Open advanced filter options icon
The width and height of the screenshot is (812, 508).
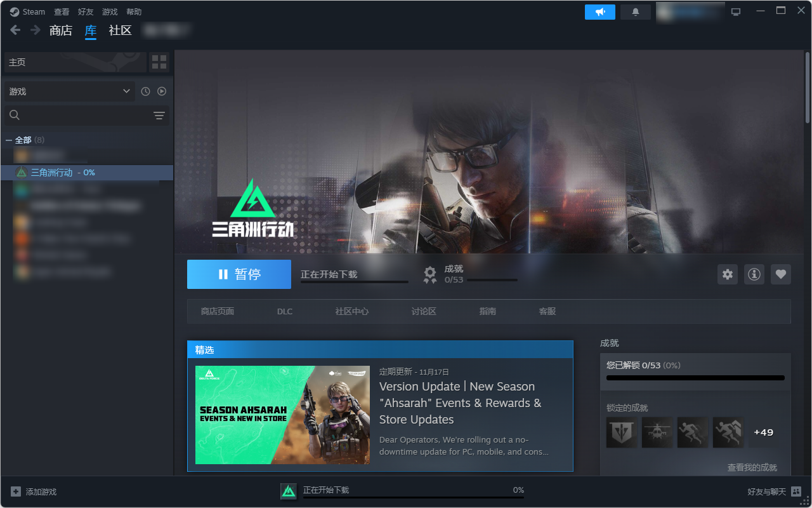(159, 115)
